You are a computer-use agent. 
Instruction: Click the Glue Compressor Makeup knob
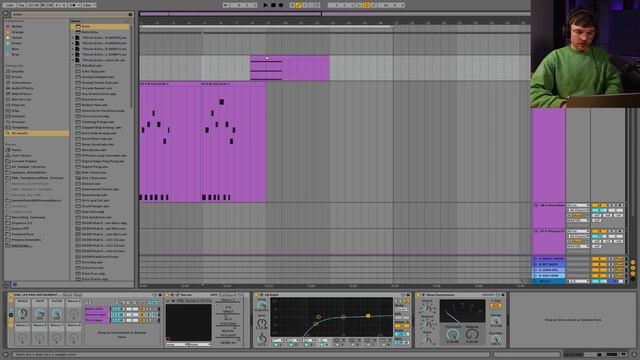pyautogui.click(x=472, y=335)
